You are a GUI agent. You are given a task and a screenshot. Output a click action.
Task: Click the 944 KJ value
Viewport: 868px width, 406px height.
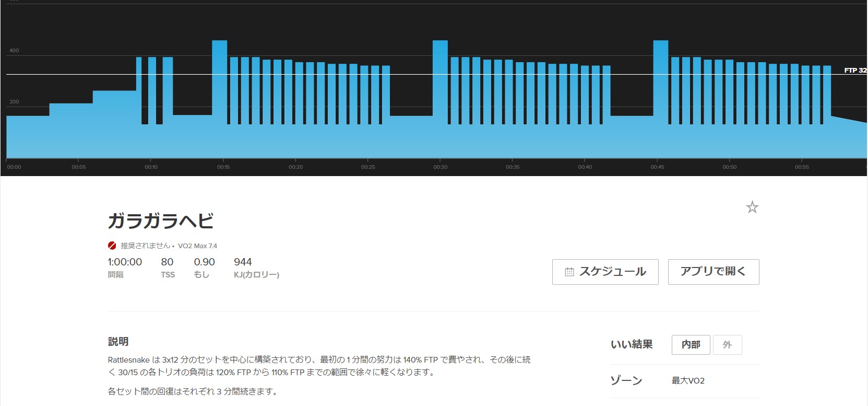243,262
